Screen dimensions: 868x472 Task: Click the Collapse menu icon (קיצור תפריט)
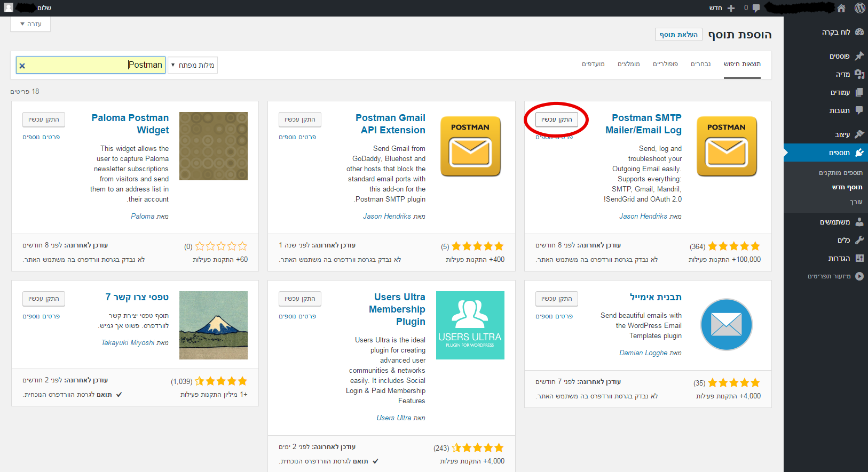pos(859,276)
